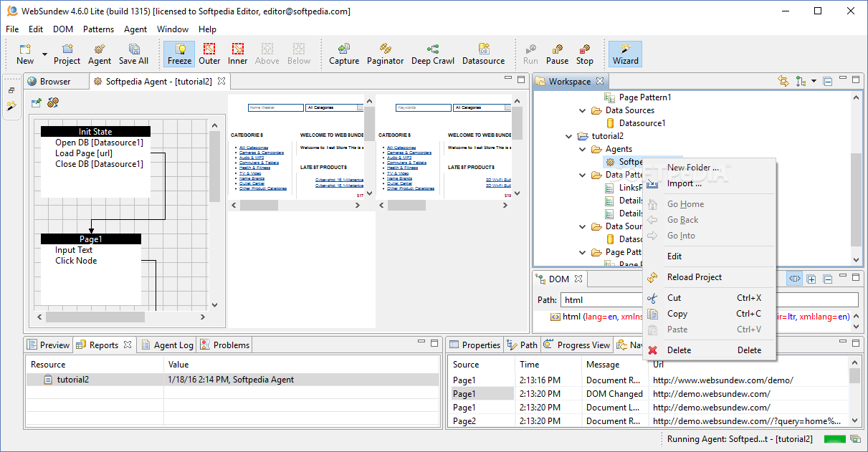
Task: Click the Agent toolbar icon
Action: [100, 54]
